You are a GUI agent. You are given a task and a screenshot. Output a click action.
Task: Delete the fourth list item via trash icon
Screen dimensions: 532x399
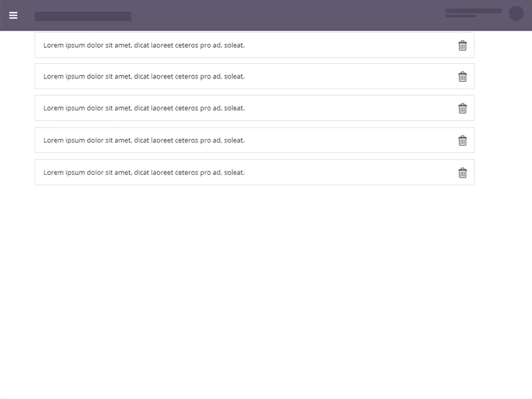click(464, 140)
